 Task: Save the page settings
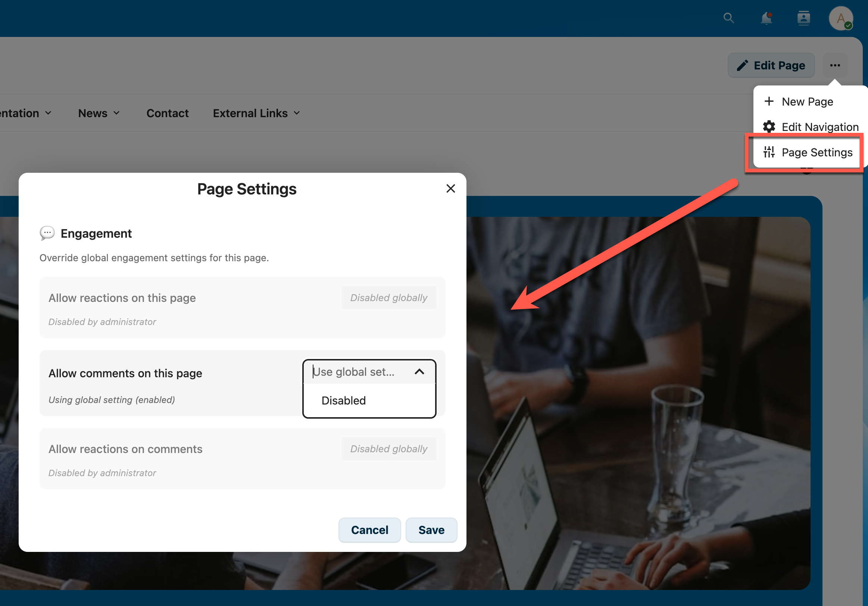[431, 530]
